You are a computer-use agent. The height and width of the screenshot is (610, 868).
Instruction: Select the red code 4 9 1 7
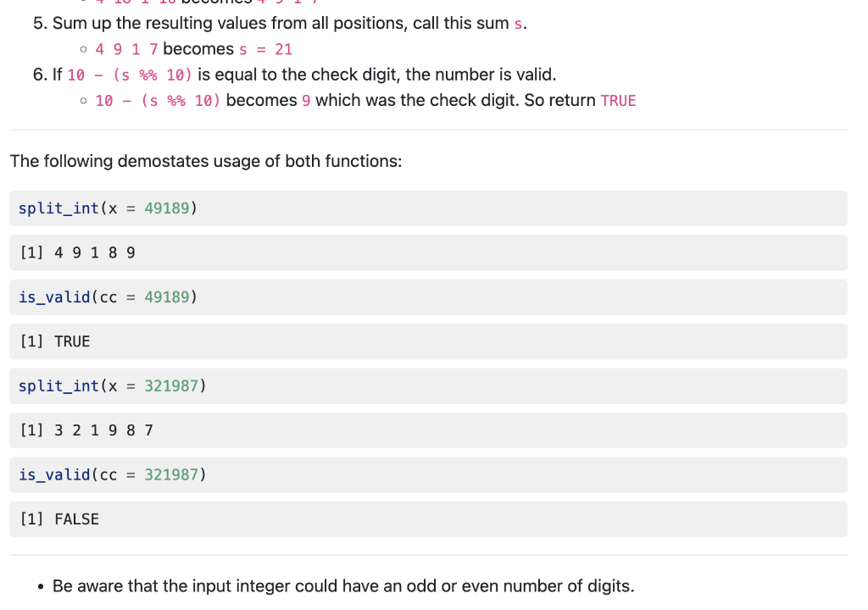(x=121, y=48)
